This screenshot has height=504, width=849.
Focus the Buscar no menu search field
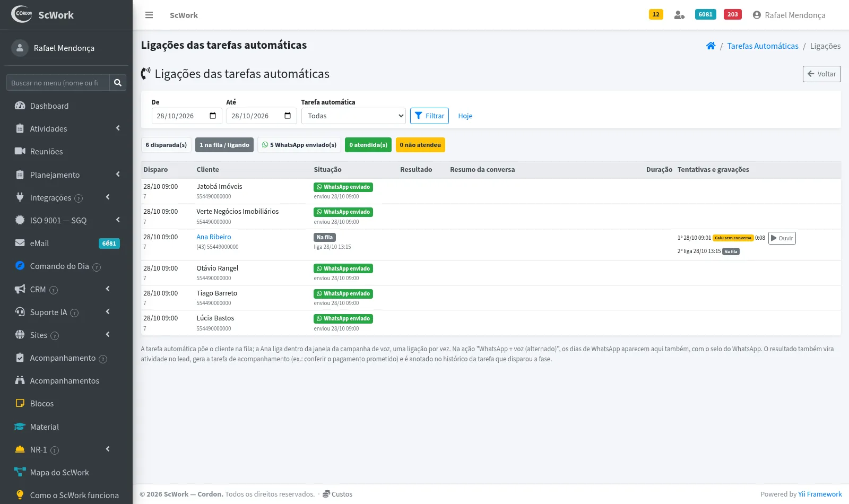58,82
